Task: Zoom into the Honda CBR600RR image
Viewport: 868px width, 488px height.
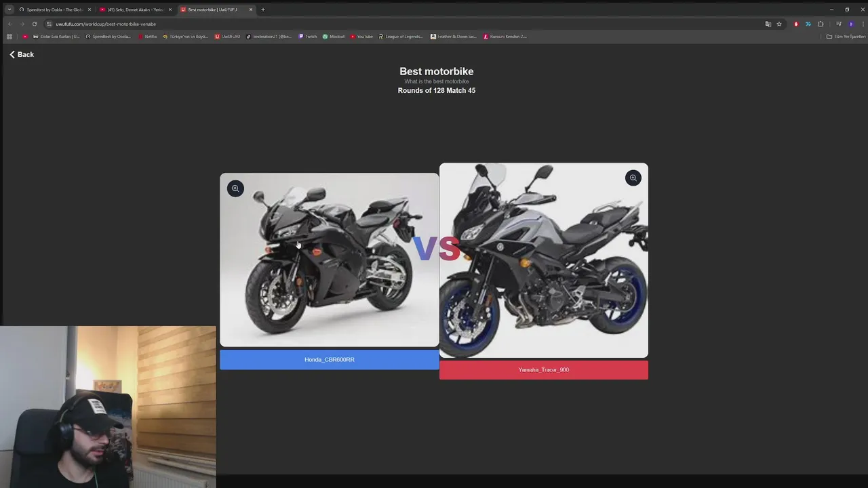Action: [235, 188]
